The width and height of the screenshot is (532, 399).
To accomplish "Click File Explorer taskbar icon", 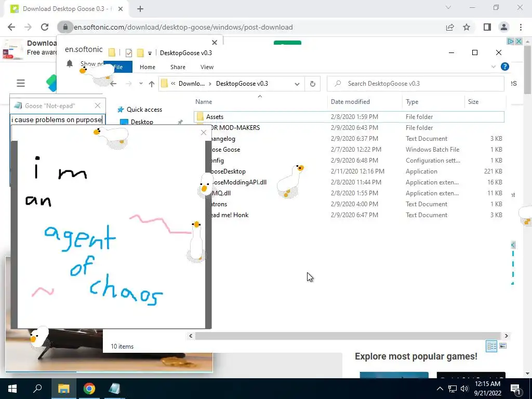I will click(63, 389).
